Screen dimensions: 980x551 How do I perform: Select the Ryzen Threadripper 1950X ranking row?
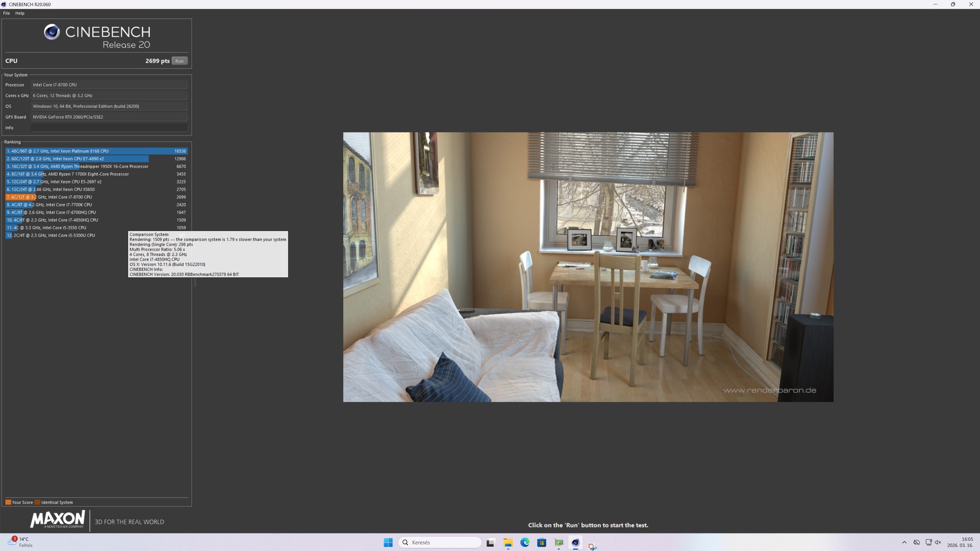[96, 166]
